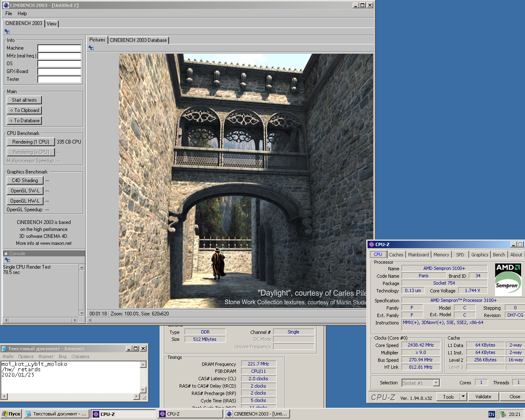Switch to the CINEBENCH 2003 taskbar button
This screenshot has width=525, height=420.
click(x=257, y=414)
